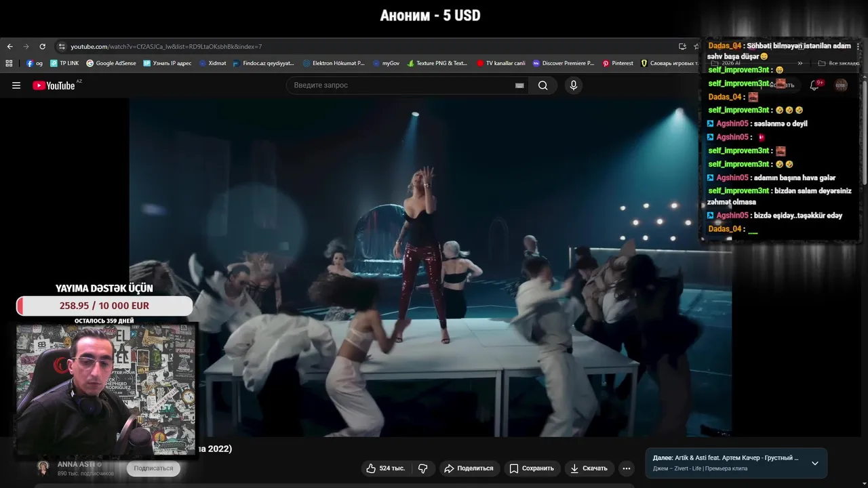
Task: Click Agshin05's message 'səslənmə o deyil'
Action: tap(781, 124)
